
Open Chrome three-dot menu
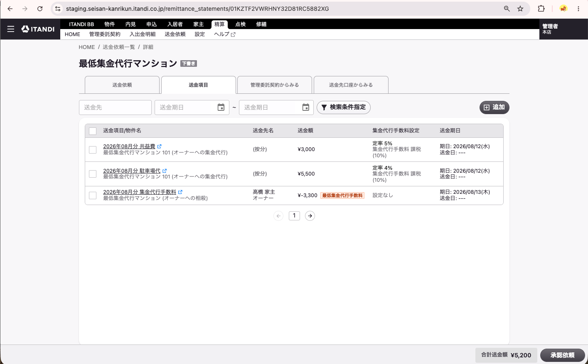tap(578, 9)
